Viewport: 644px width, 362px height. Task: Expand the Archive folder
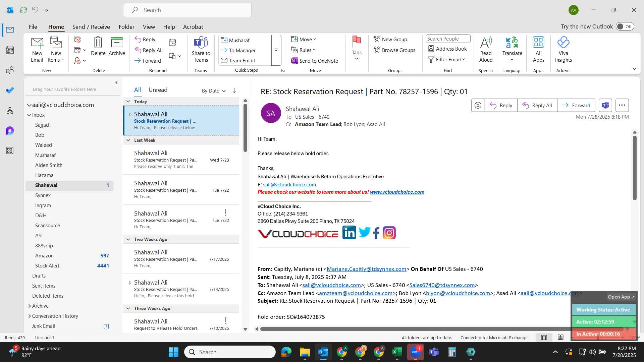pos(30,306)
